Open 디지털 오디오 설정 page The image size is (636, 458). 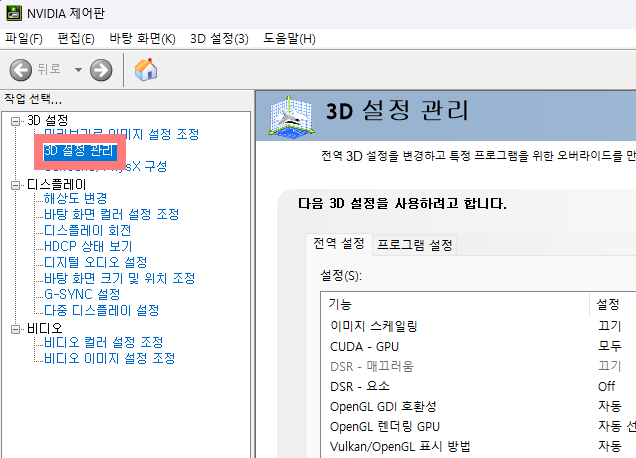tap(95, 262)
